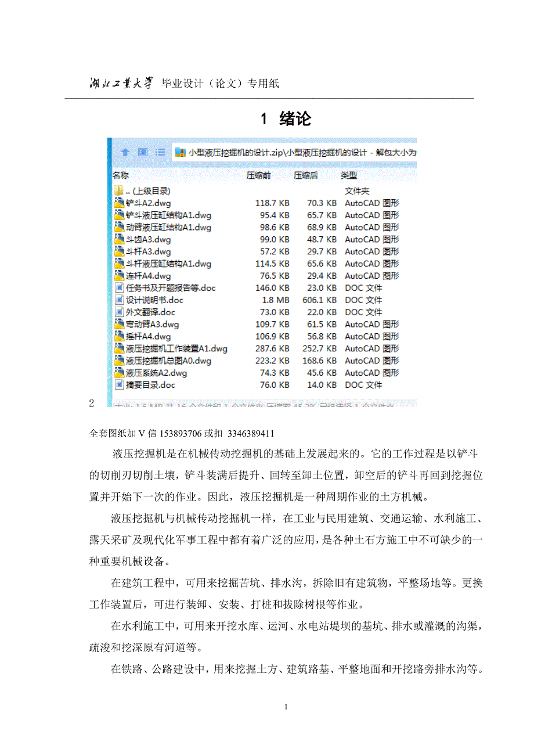This screenshot has width=534, height=756.
Task: Click the 湖北工业大学 header logo
Action: pyautogui.click(x=121, y=83)
